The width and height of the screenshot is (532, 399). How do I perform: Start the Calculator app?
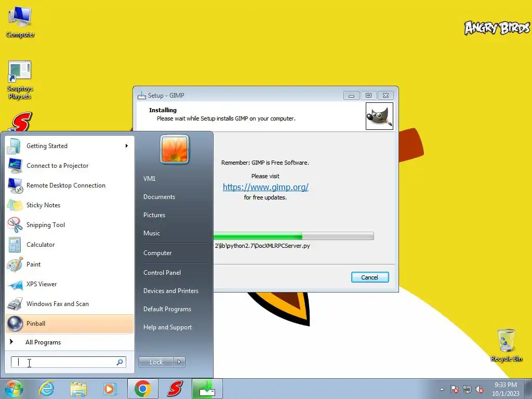70,245
